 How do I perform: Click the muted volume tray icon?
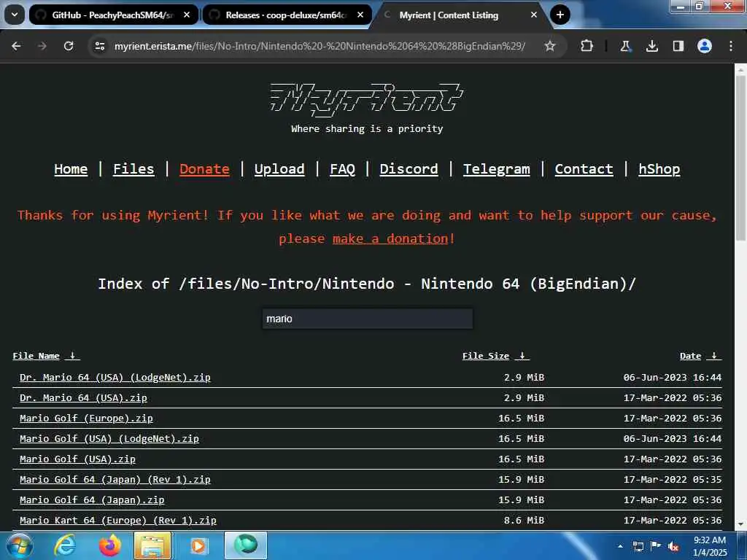[673, 547]
